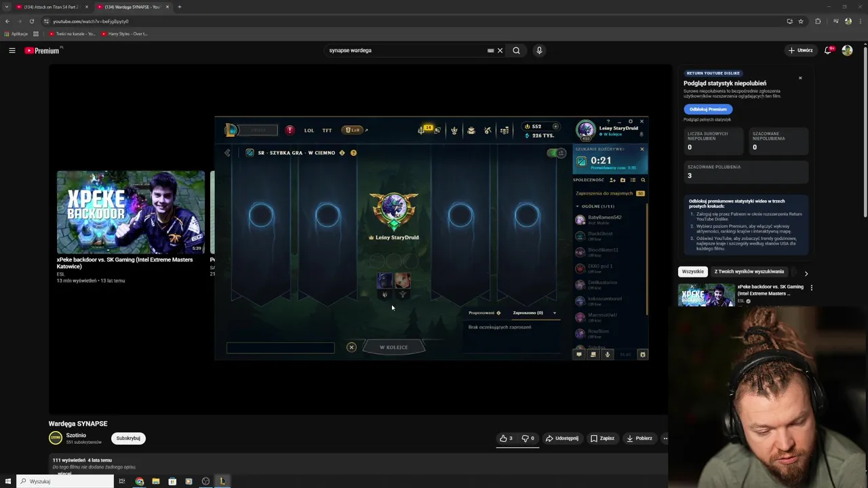Select friend BabyRamen542 in the friends list

point(610,219)
